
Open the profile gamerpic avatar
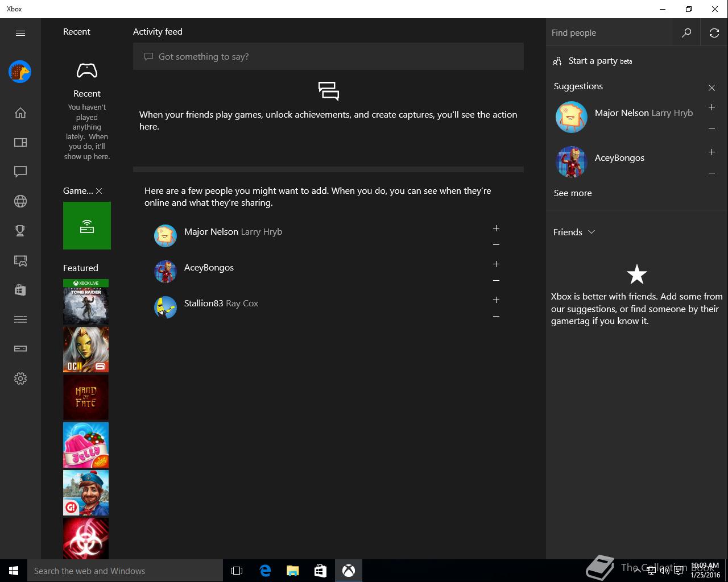[x=20, y=72]
